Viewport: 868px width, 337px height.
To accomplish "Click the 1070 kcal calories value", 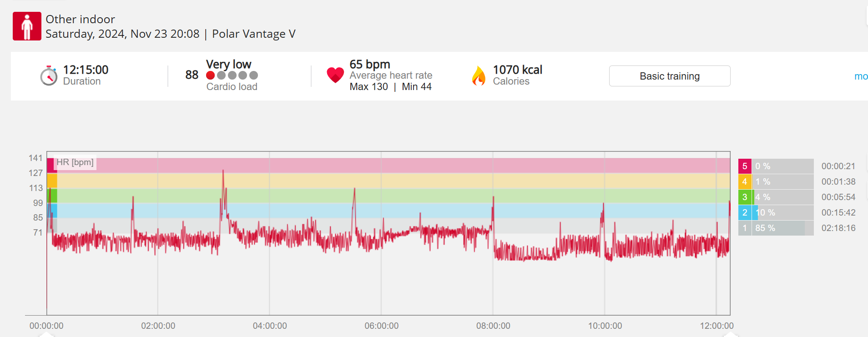I will point(518,70).
